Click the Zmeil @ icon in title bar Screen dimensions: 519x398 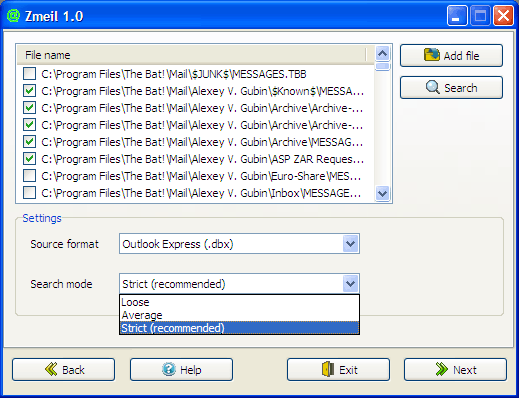click(x=13, y=15)
